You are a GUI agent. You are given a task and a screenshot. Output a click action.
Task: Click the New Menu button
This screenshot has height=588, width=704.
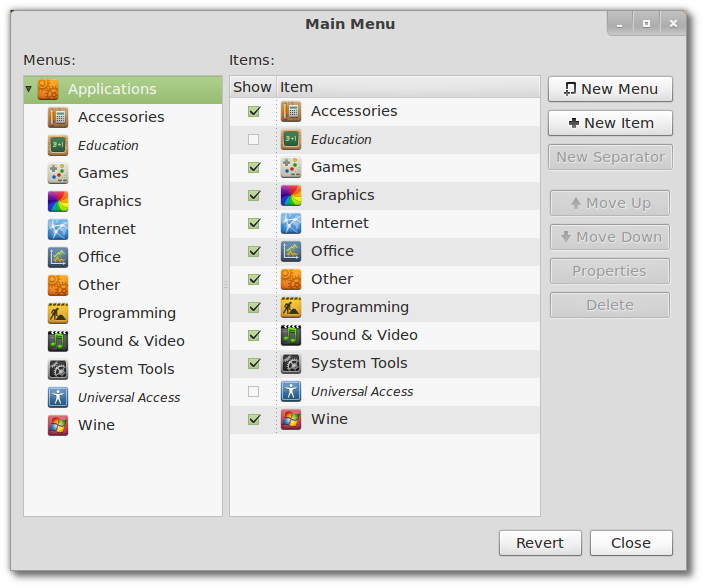610,89
